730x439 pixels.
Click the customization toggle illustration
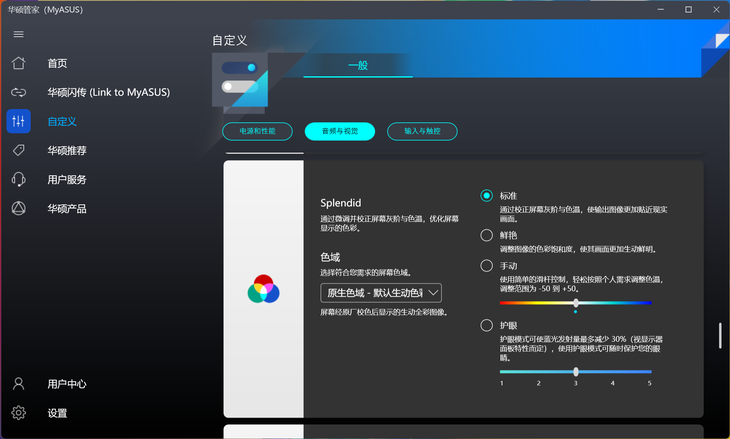tap(240, 82)
